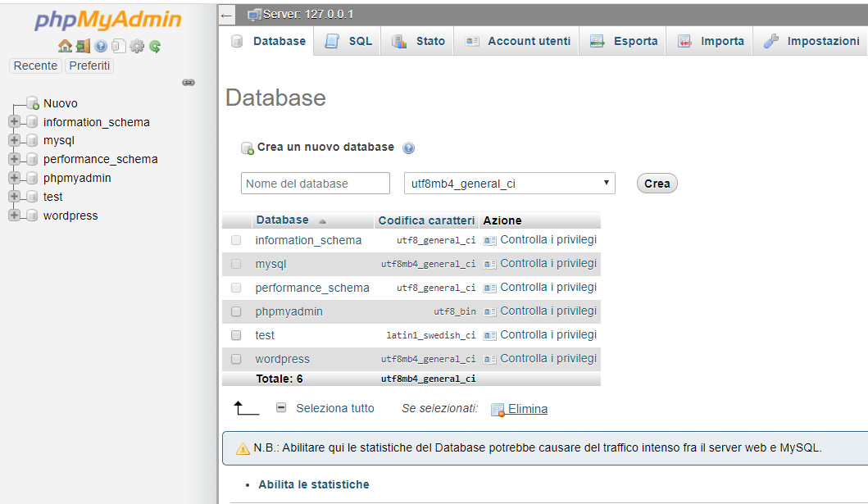868x504 pixels.
Task: Click the logout door icon
Action: (x=83, y=47)
